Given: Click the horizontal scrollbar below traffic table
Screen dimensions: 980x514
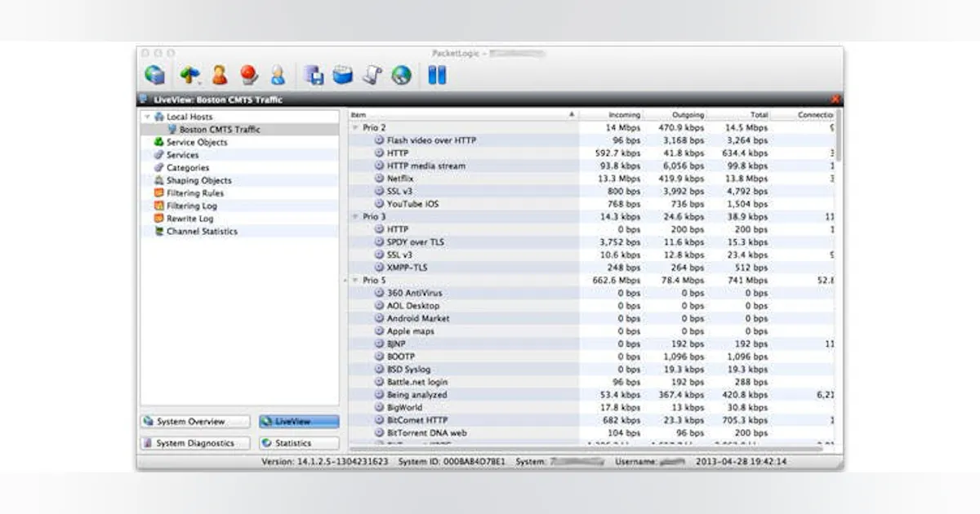Looking at the screenshot, I should tap(586, 449).
